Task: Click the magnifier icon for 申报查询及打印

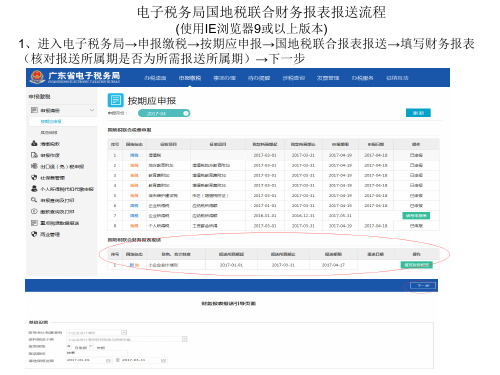Action: click(34, 200)
